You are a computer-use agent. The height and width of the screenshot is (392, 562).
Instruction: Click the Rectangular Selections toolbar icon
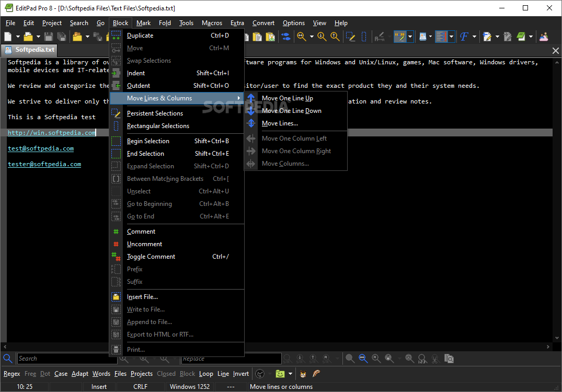point(364,37)
